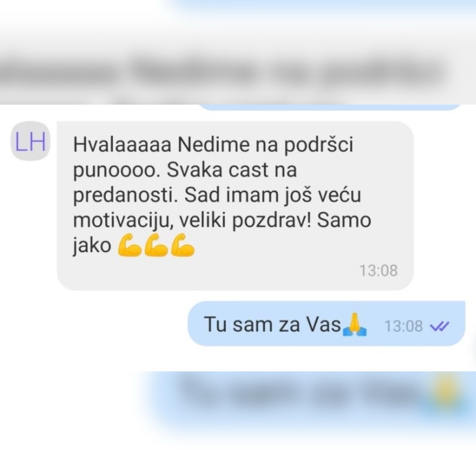Tap the praying hands emoji

pyautogui.click(x=355, y=325)
